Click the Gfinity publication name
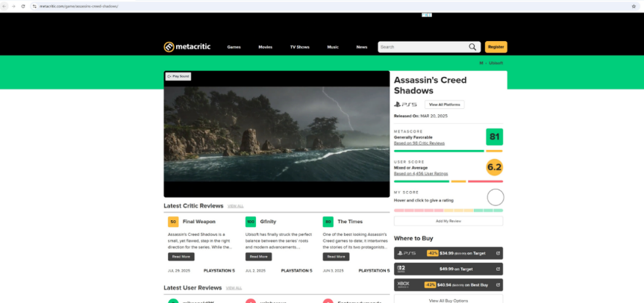644x303 pixels. point(268,222)
